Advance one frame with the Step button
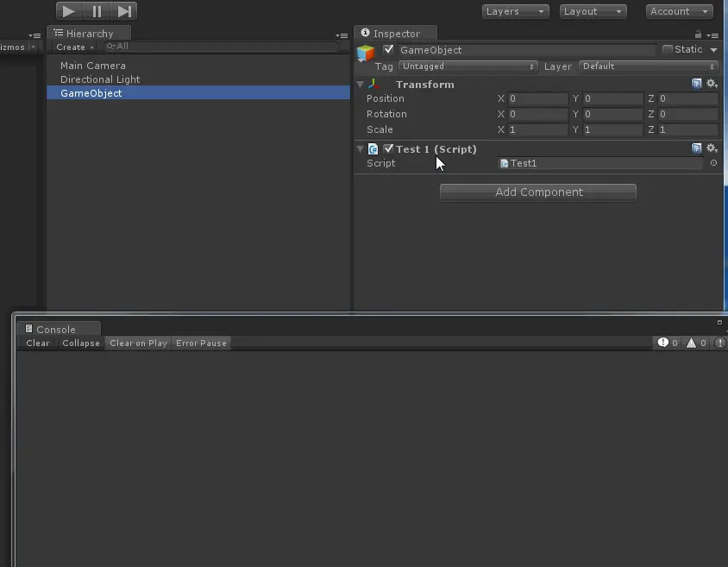This screenshot has width=728, height=567. (x=124, y=11)
